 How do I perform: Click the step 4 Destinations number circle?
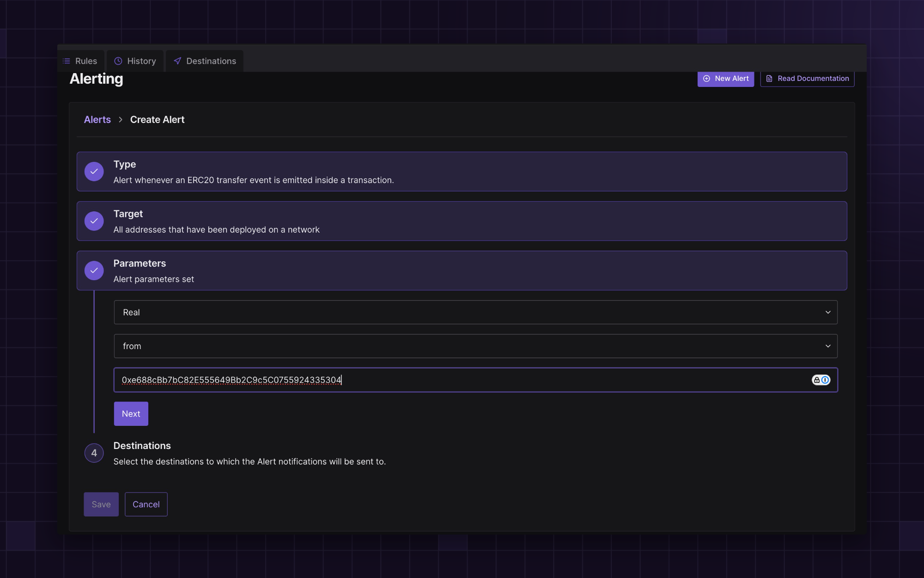[94, 453]
